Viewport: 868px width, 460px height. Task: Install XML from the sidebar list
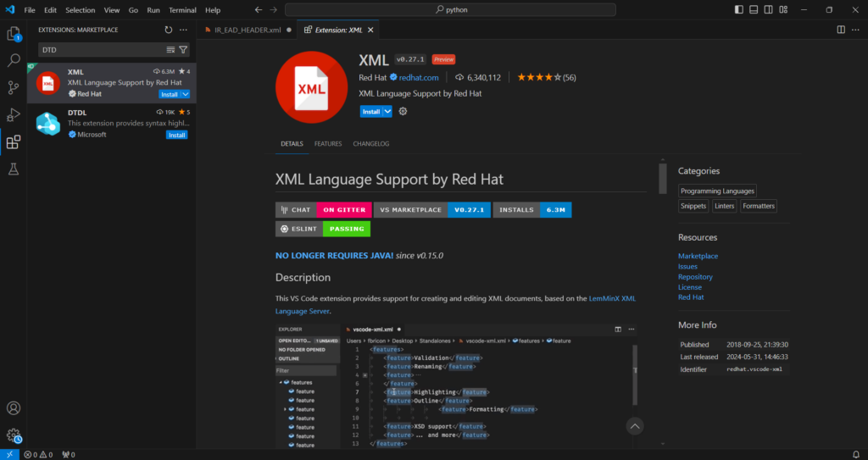[170, 94]
